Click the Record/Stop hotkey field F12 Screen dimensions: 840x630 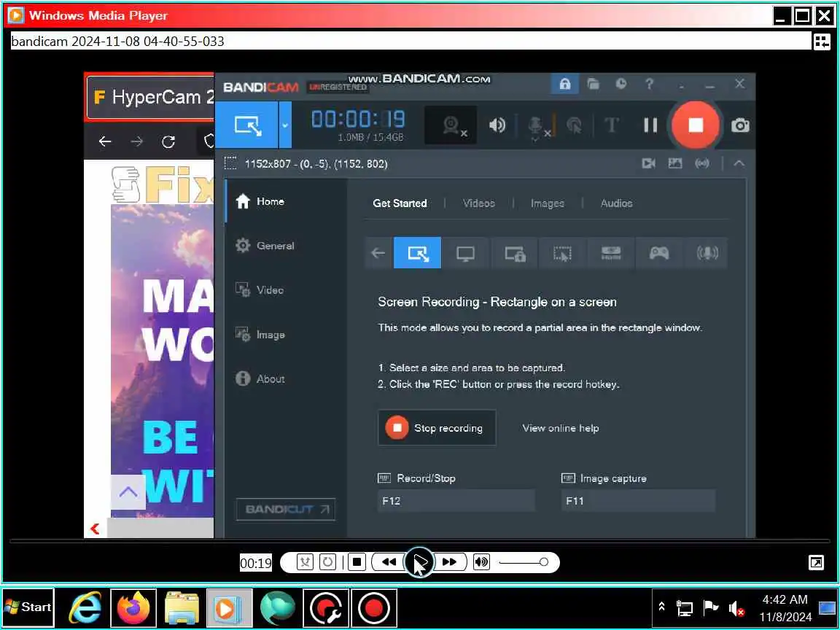click(456, 501)
